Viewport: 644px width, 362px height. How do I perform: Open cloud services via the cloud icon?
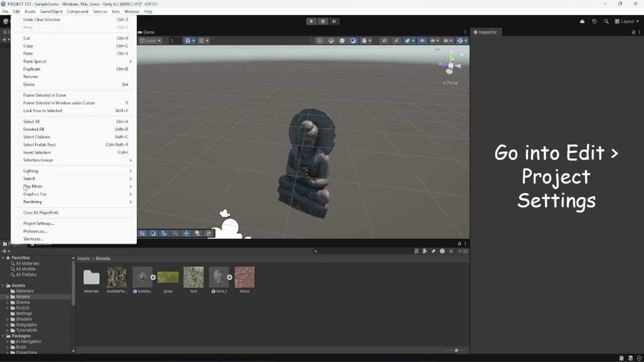pyautogui.click(x=582, y=22)
